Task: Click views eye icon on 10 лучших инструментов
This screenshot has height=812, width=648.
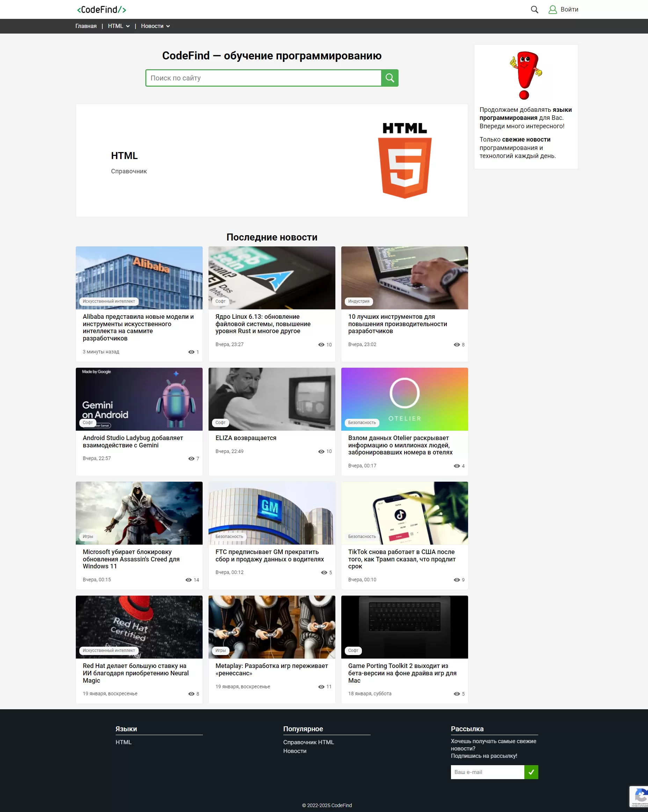Action: (457, 345)
